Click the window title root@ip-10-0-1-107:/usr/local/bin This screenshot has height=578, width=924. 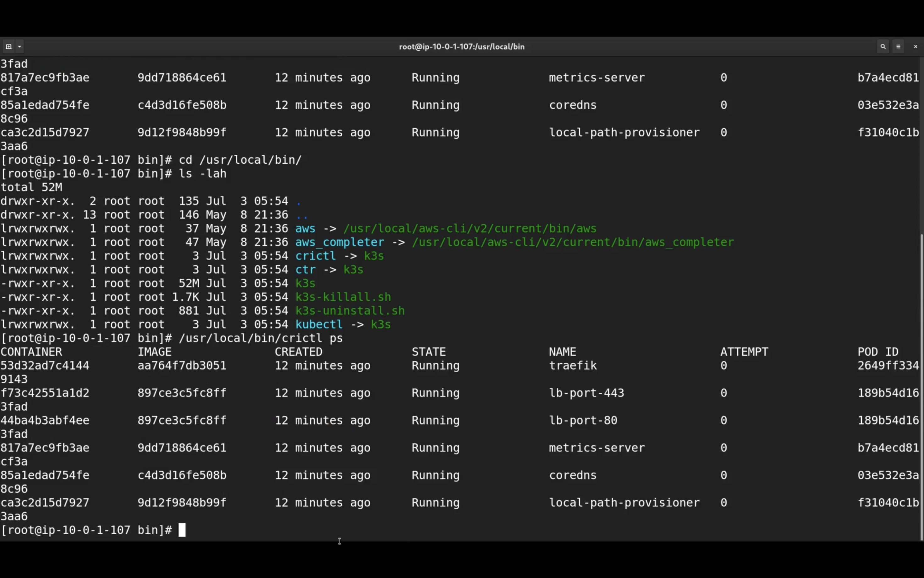coord(462,46)
